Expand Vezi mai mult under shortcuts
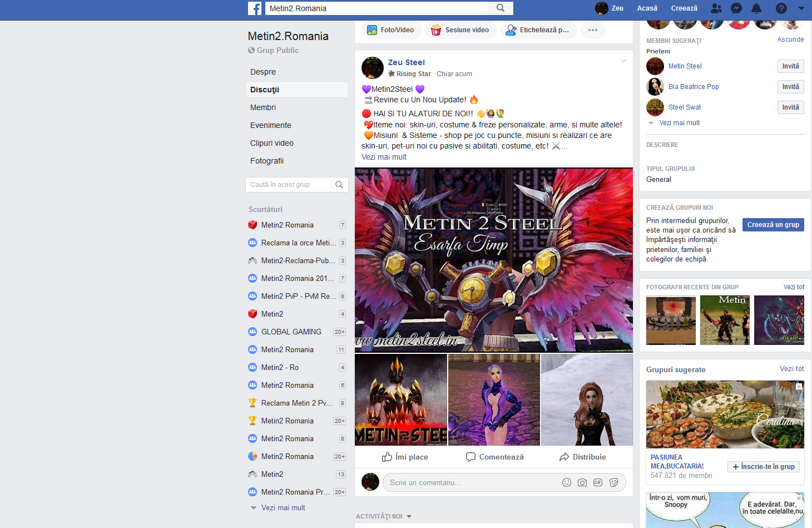 [283, 507]
